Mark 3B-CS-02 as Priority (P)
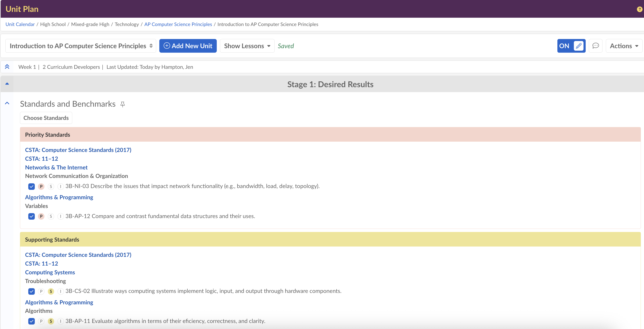This screenshot has height=329, width=644. 41,291
